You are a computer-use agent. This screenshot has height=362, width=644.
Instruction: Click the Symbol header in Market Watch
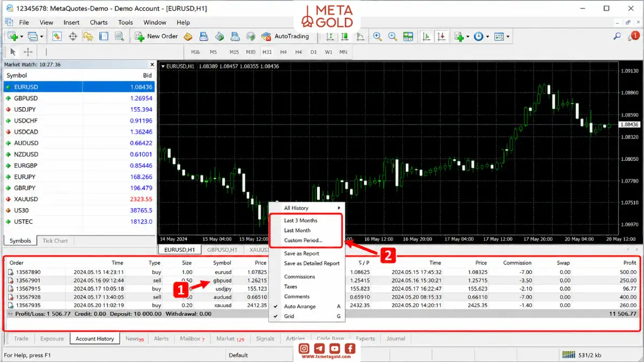[x=17, y=76]
